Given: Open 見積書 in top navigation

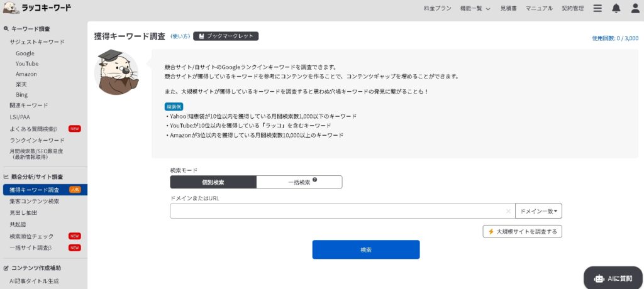Looking at the screenshot, I should click(508, 8).
